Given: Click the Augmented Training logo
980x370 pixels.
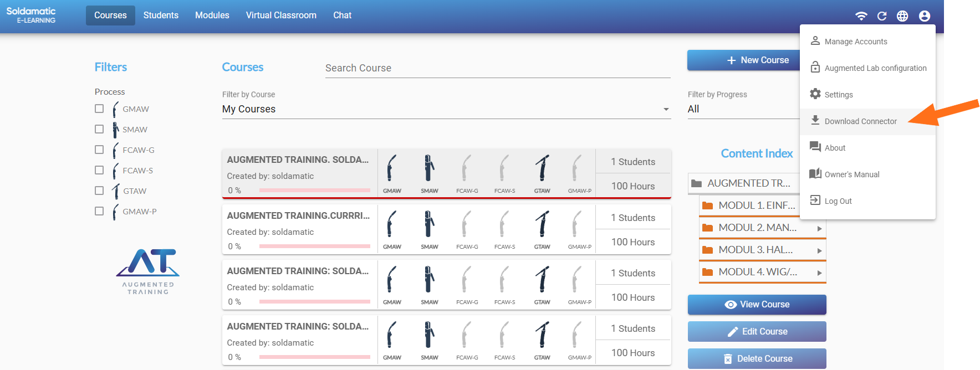Looking at the screenshot, I should (148, 271).
